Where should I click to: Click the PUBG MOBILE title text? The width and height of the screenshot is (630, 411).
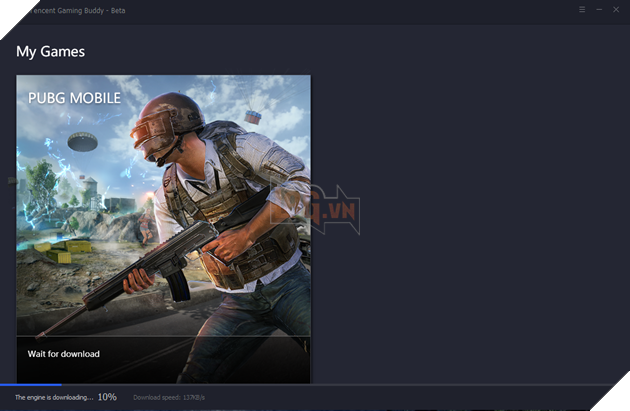click(74, 98)
